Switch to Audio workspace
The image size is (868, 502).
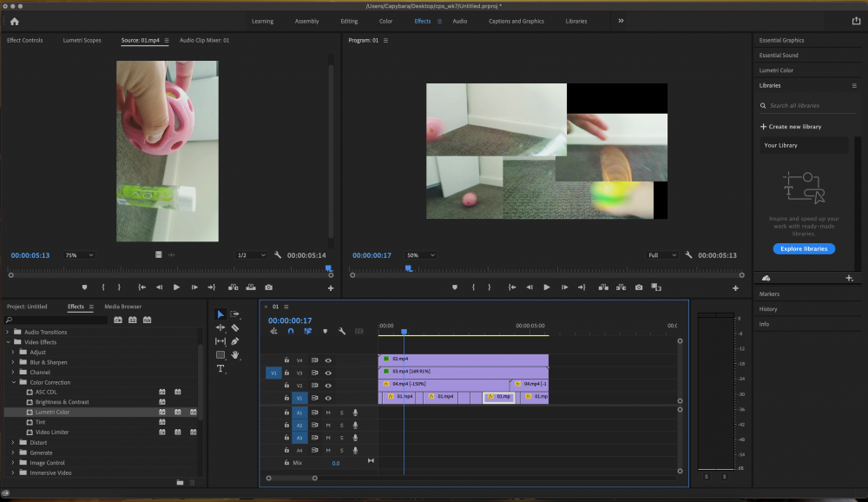pos(459,21)
